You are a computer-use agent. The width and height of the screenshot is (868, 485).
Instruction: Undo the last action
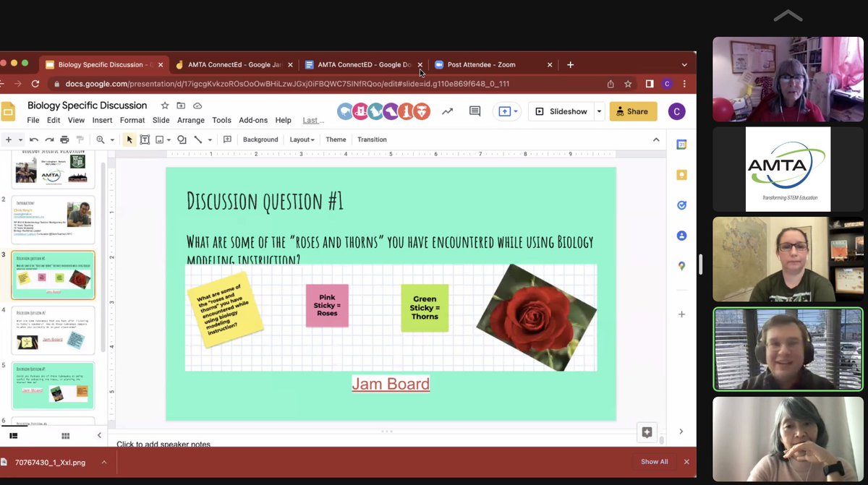coord(34,139)
